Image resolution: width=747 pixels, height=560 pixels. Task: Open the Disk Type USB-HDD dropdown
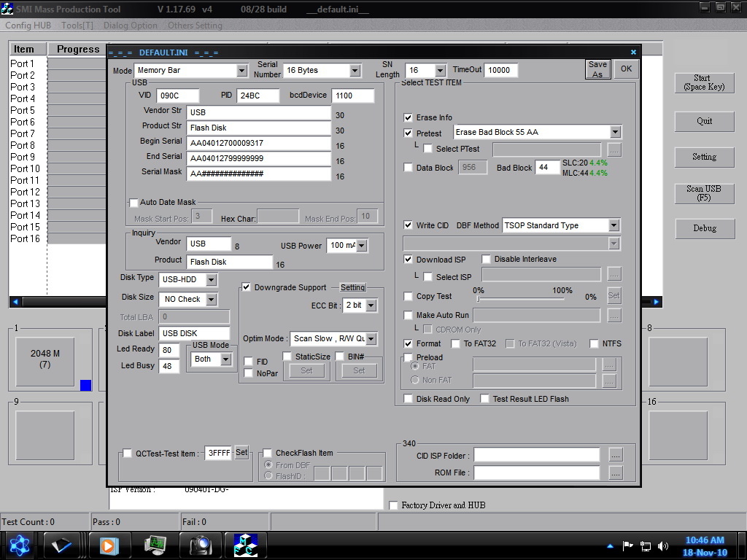point(211,280)
